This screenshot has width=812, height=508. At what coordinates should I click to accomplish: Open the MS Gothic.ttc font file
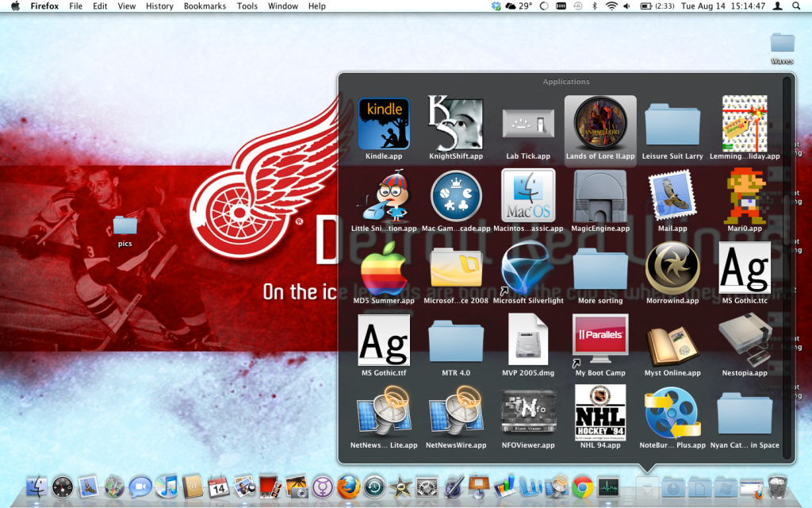(x=745, y=268)
